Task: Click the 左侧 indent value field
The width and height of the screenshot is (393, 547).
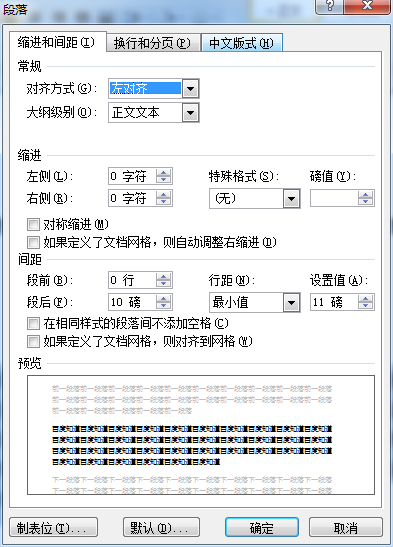Action: click(x=132, y=176)
